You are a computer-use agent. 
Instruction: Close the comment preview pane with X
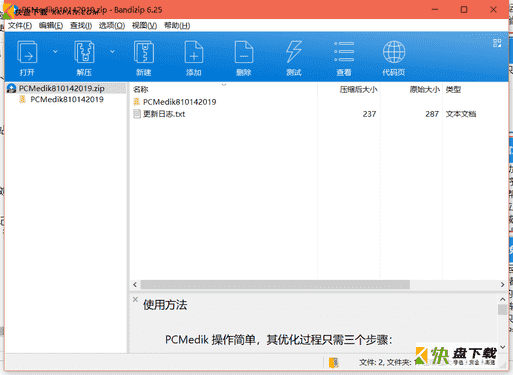(135, 299)
